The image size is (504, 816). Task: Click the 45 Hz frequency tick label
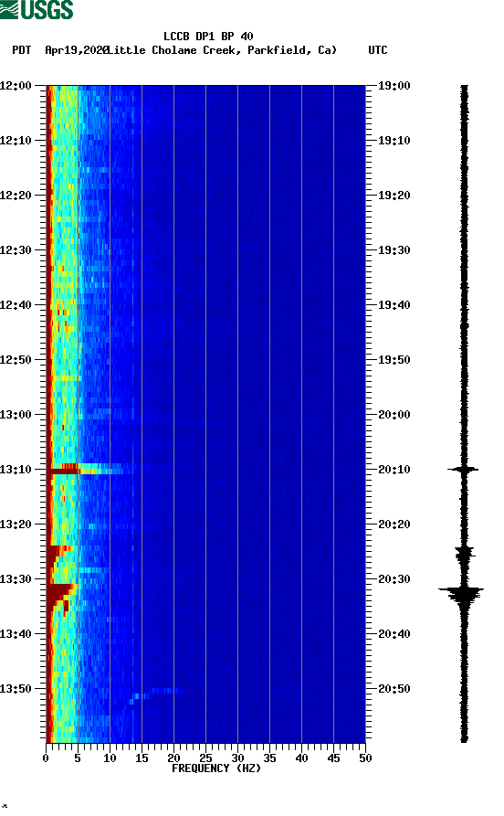[x=333, y=758]
